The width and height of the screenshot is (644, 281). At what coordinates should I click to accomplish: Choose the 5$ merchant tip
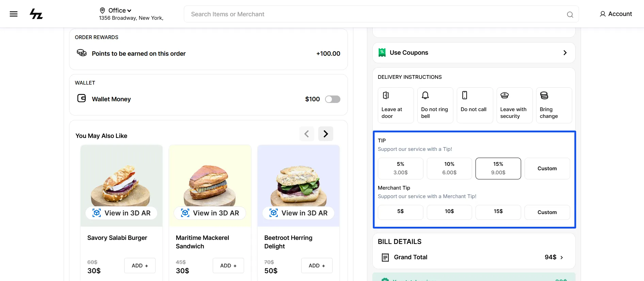(x=401, y=212)
